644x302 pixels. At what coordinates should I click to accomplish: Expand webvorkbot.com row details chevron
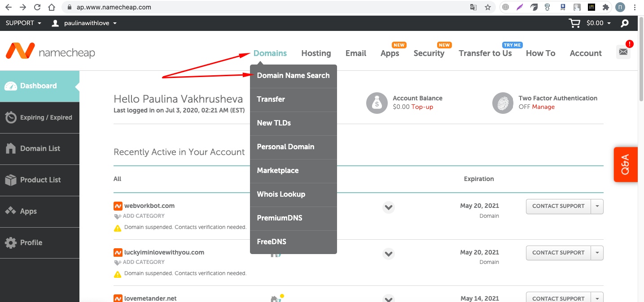[389, 207]
